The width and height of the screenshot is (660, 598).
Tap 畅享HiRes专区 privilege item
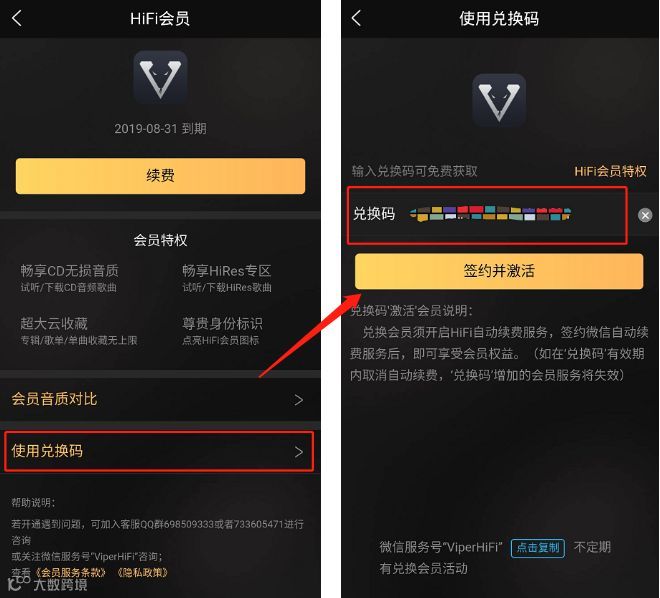tap(227, 278)
